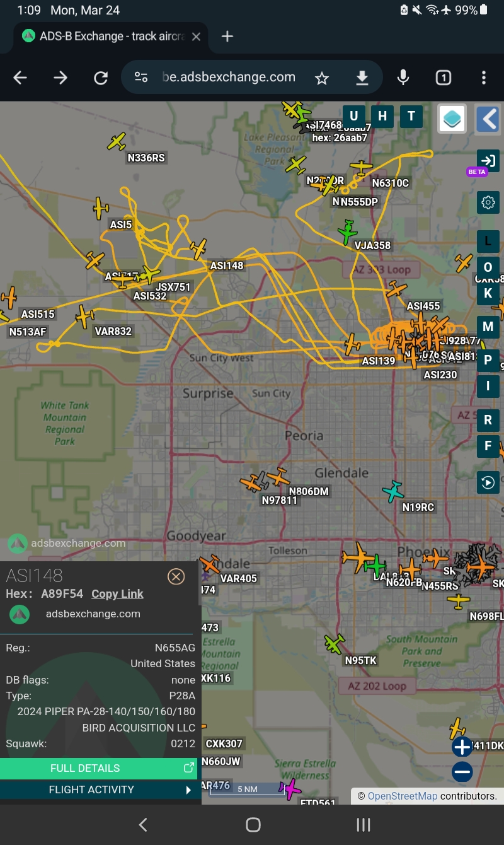Open site information icon in address bar
Viewport: 504px width, 845px height.
click(x=141, y=78)
